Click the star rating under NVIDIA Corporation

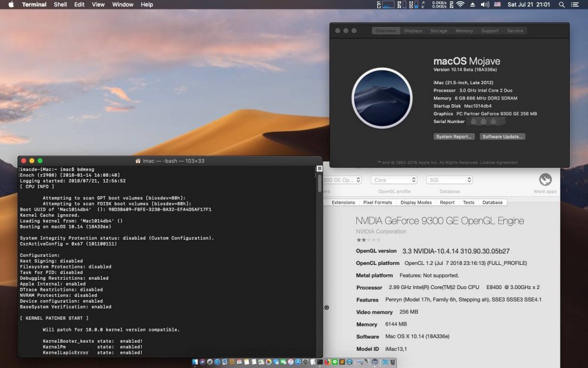coord(368,240)
